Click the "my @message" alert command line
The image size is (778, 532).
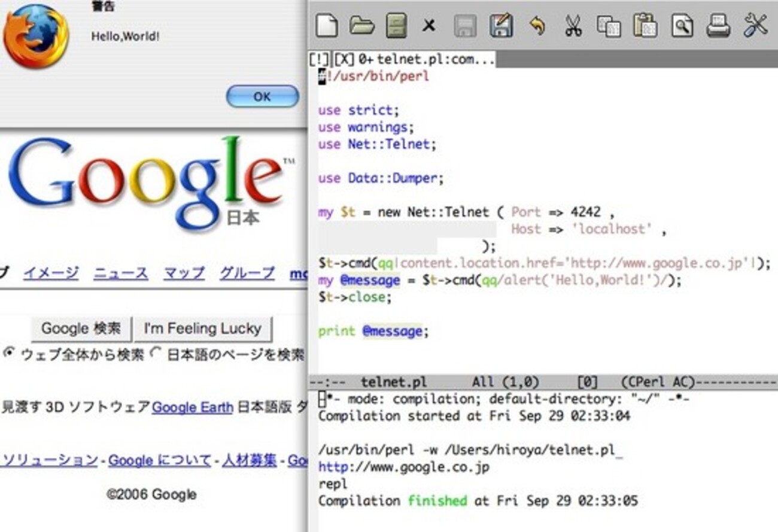click(x=500, y=280)
